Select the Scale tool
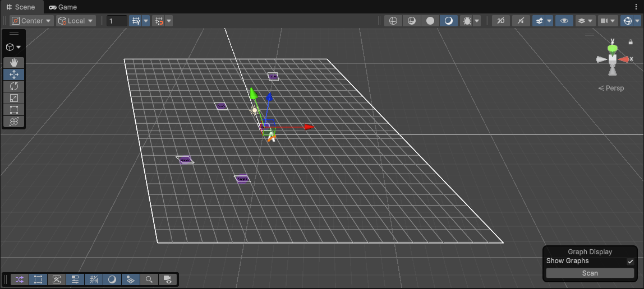Screen dimensions: 644x289 (14, 98)
